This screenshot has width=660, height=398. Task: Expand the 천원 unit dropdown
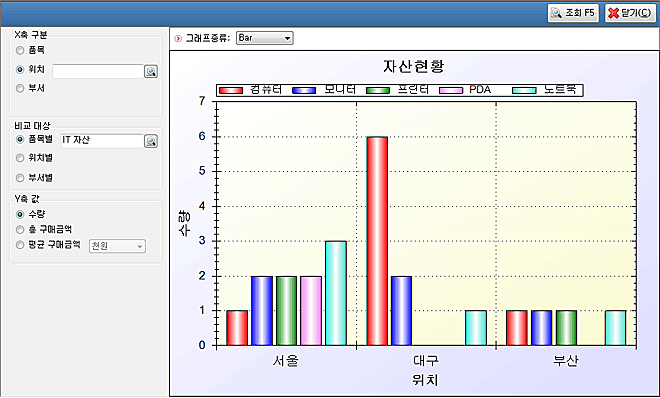click(x=117, y=246)
